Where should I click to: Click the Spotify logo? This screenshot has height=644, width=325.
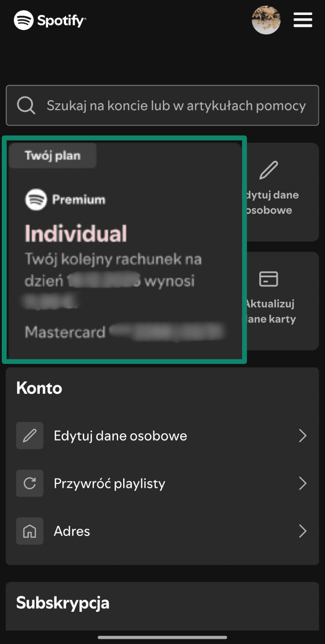click(50, 20)
